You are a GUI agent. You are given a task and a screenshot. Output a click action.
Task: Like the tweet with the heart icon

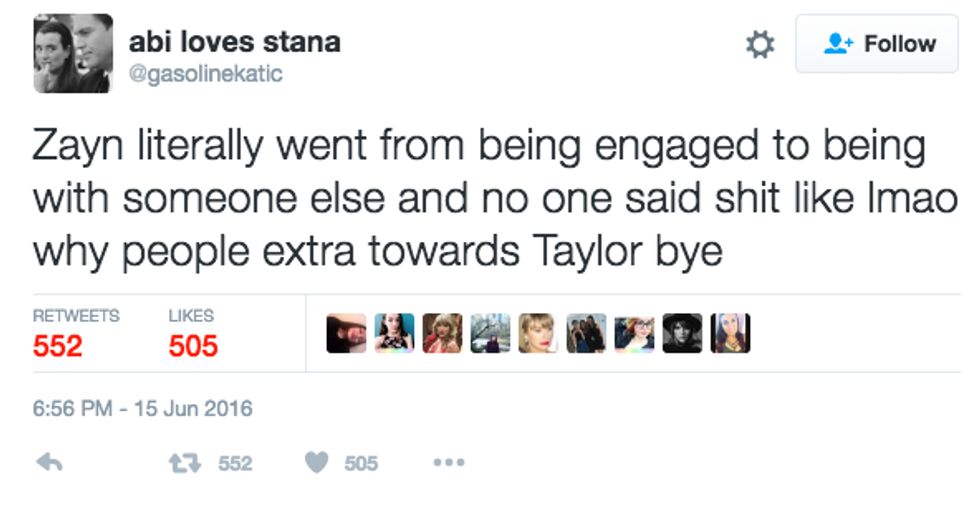[316, 463]
